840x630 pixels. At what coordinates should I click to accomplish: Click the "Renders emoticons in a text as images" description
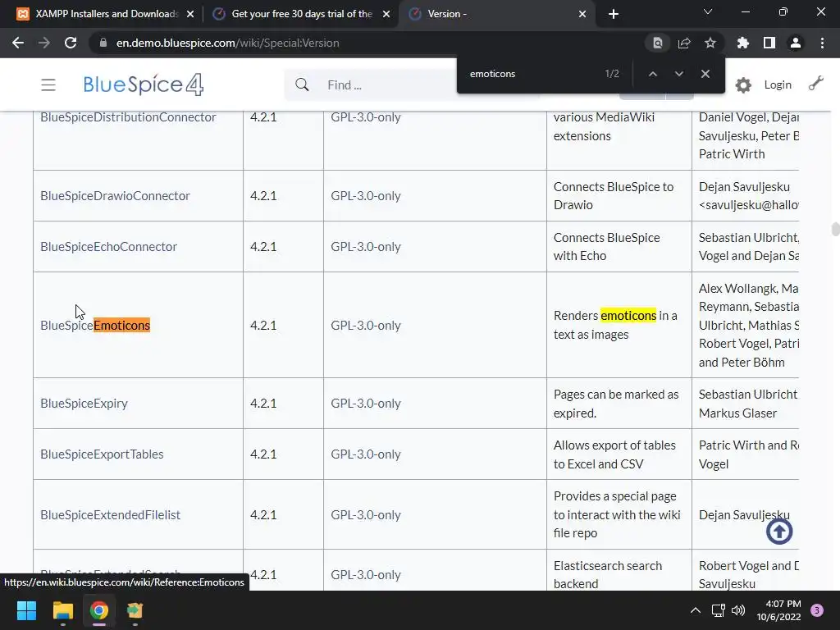point(615,325)
